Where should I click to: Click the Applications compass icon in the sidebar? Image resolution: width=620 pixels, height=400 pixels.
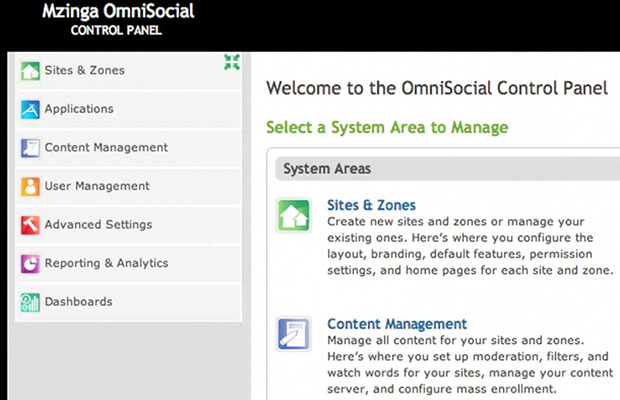(30, 109)
